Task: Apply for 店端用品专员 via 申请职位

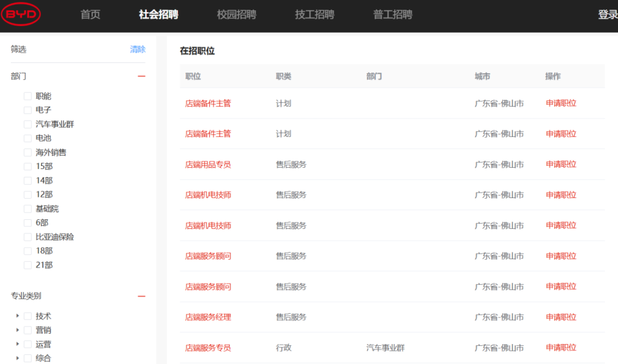Action: pos(561,164)
